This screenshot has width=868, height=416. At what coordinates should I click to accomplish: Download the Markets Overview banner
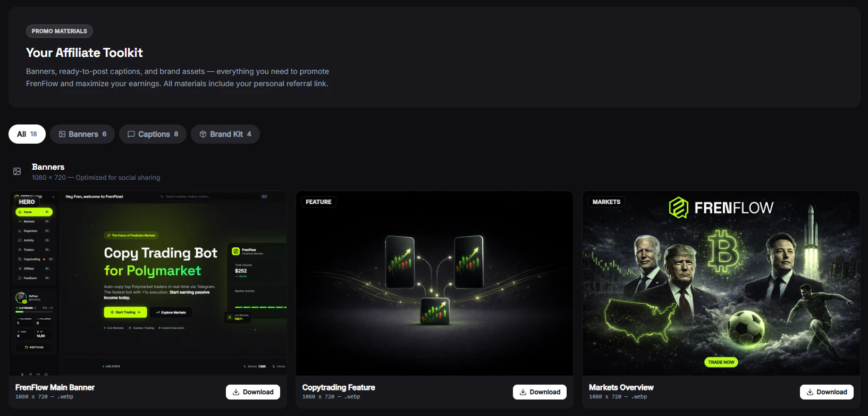pyautogui.click(x=827, y=392)
